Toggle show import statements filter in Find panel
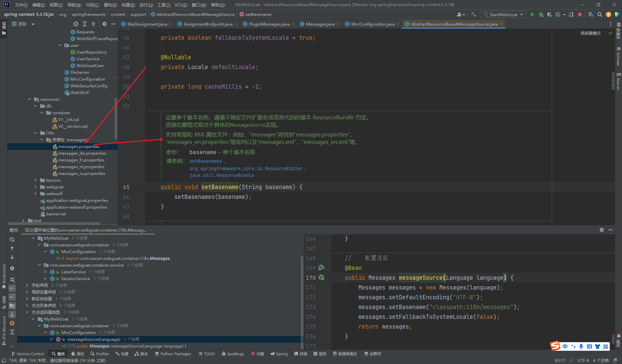Screen dimensions: 622x364 [12, 306]
